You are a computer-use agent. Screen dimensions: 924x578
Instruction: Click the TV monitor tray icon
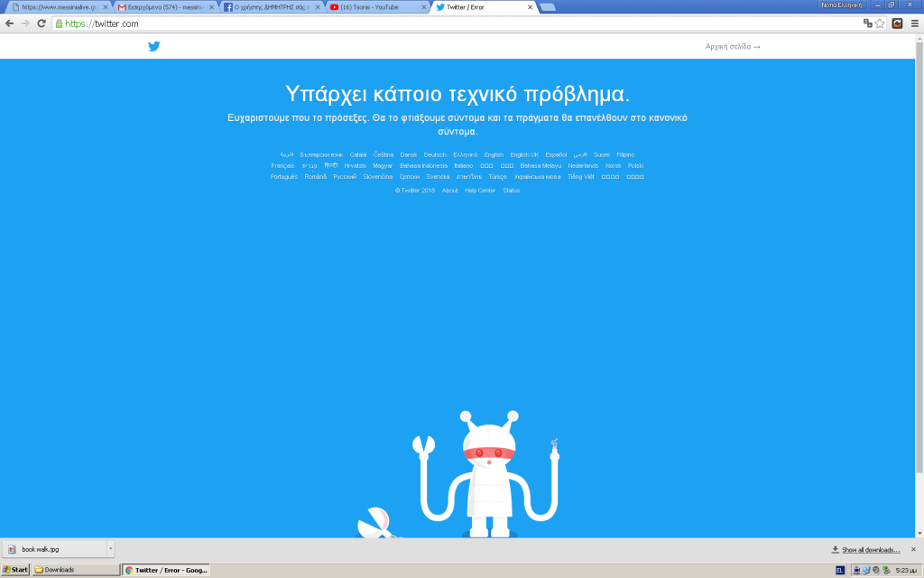coord(856,570)
